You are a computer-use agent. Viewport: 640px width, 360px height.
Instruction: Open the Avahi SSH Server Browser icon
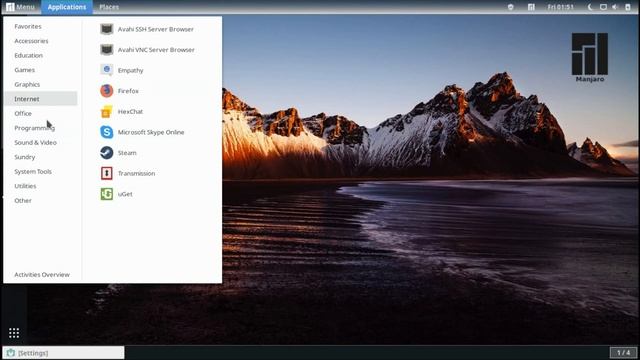(107, 29)
